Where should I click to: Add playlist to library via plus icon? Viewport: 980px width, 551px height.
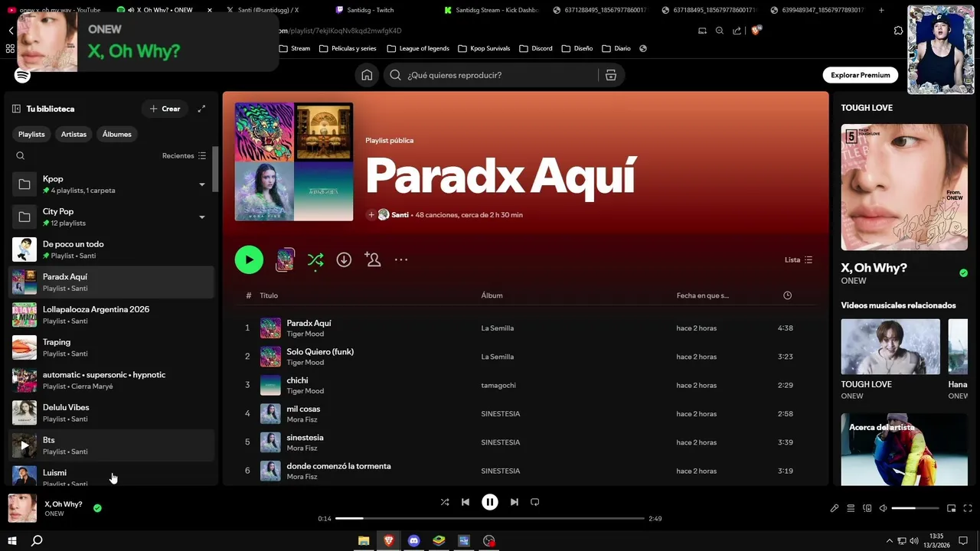371,215
